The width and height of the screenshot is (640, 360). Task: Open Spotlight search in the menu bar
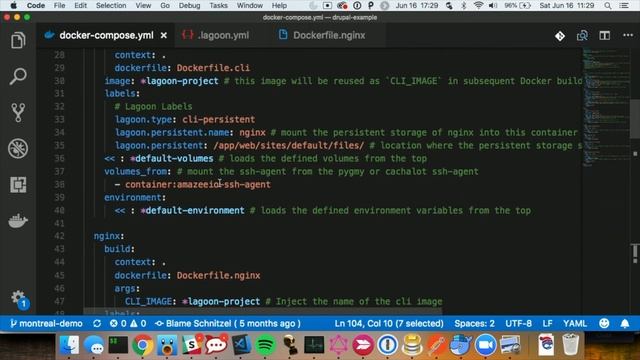click(x=608, y=5)
